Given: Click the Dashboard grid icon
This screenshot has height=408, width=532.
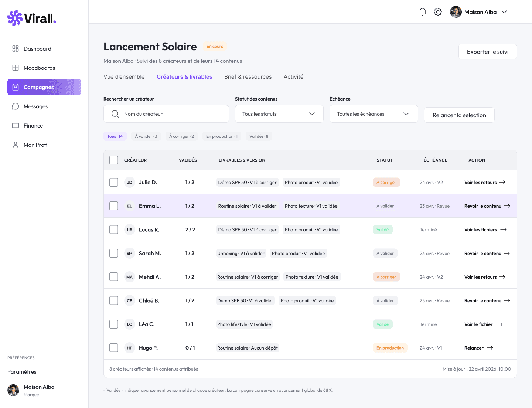Looking at the screenshot, I should 16,49.
